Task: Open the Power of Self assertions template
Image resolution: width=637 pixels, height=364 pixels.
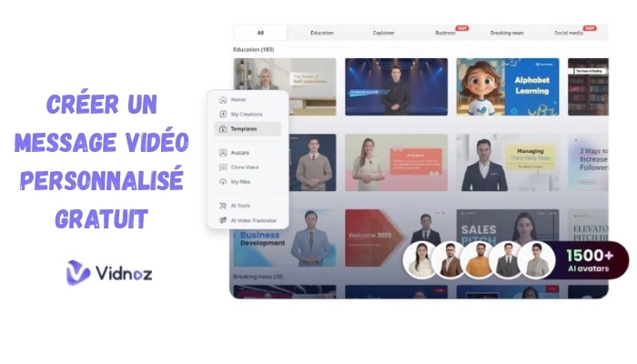Action: [x=285, y=75]
